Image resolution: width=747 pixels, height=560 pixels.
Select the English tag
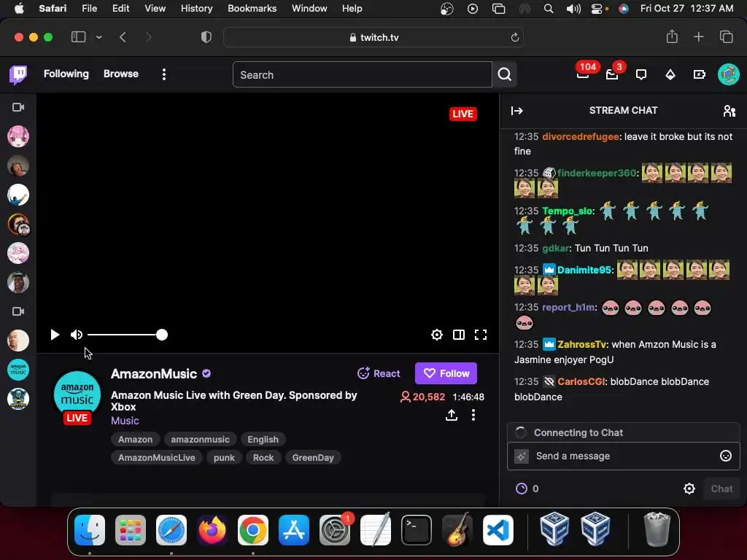pos(263,439)
